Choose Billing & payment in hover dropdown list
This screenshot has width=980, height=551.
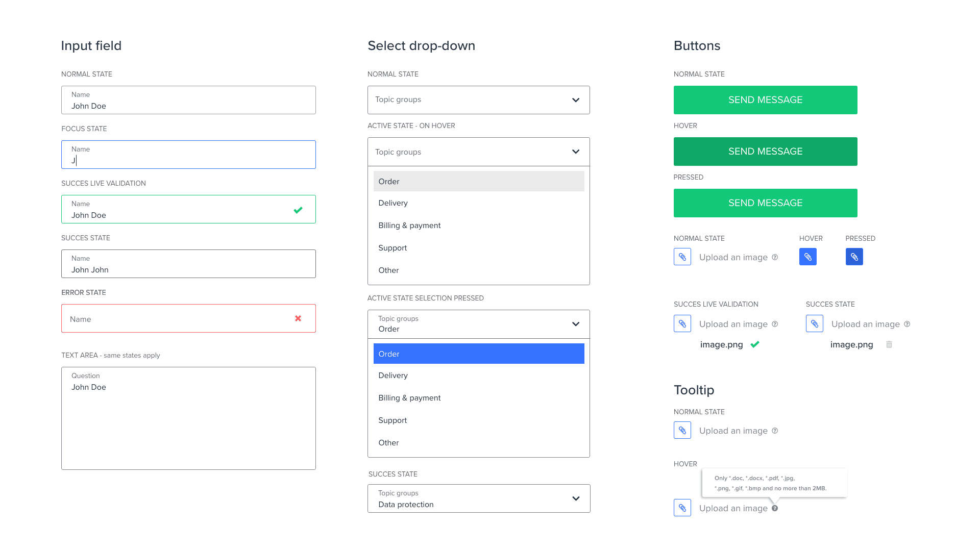pos(409,226)
